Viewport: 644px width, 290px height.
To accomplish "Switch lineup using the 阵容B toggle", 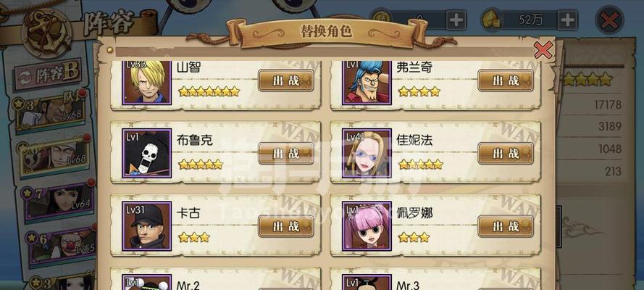I will pyautogui.click(x=48, y=75).
